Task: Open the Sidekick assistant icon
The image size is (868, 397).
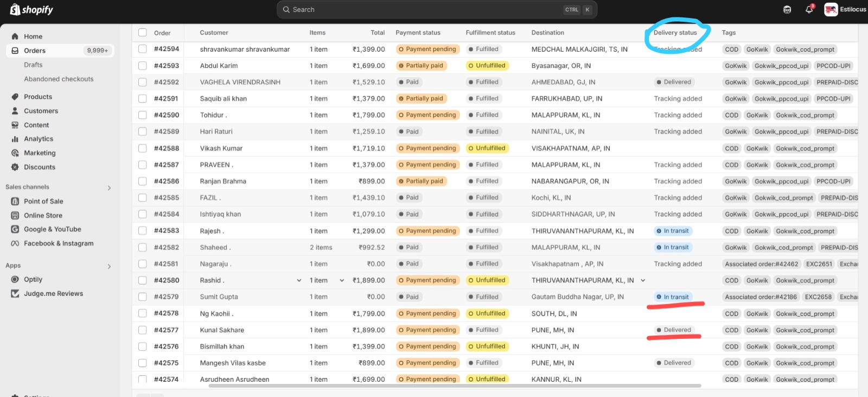Action: click(787, 9)
